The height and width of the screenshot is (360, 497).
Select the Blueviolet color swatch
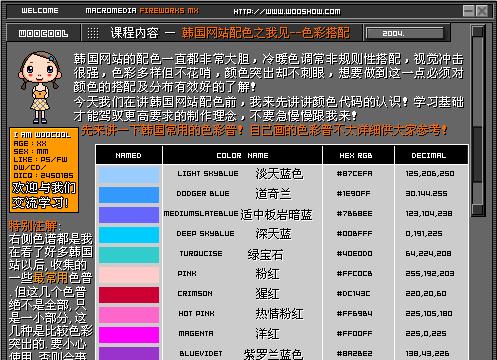tap(129, 353)
